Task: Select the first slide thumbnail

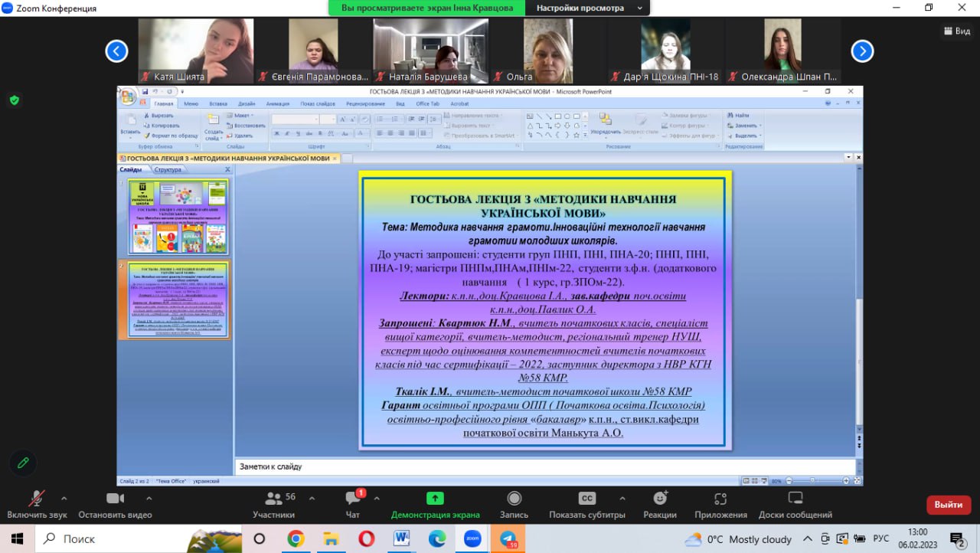Action: [x=178, y=217]
